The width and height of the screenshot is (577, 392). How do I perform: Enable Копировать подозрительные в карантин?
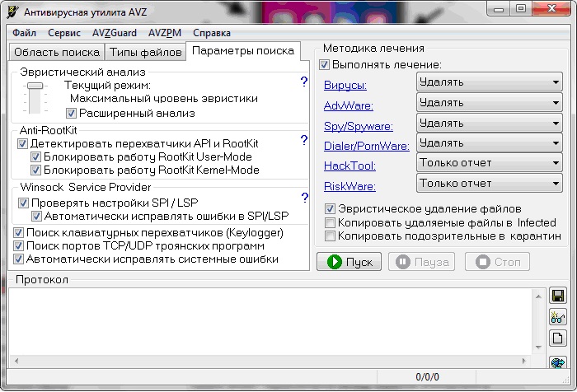pos(330,236)
